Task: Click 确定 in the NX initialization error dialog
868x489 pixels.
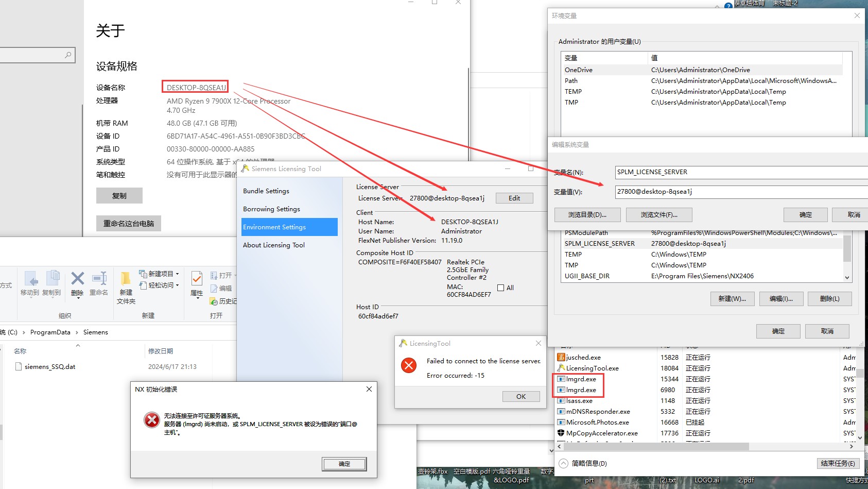Action: (x=344, y=464)
